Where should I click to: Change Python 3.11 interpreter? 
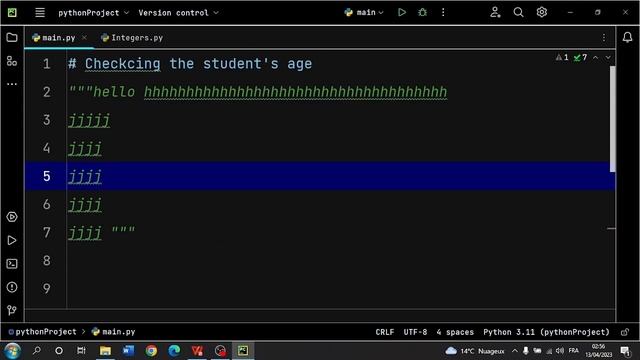546,332
